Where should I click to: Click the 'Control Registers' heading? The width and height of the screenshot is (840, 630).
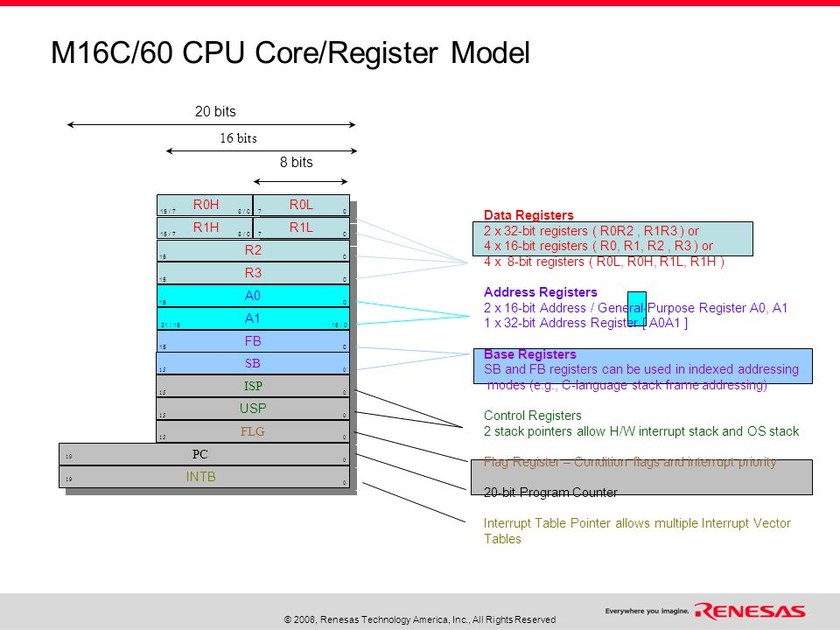[x=533, y=416]
